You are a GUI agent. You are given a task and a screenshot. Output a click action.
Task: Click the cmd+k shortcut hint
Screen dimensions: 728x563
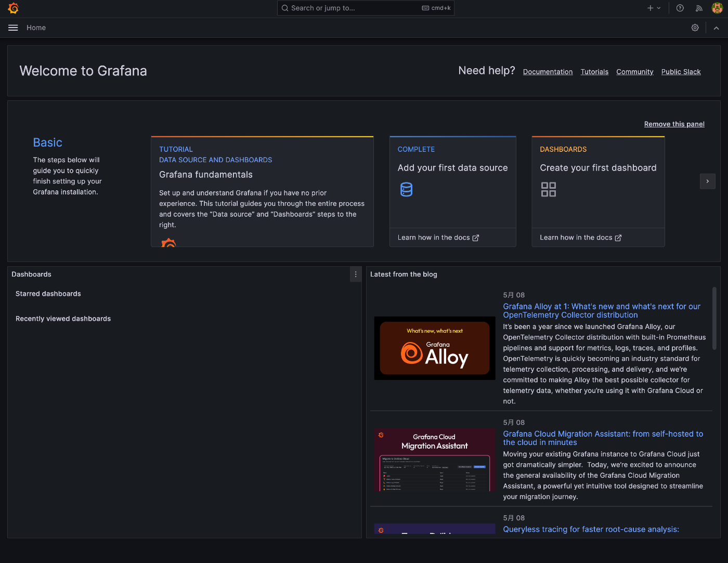(x=436, y=8)
